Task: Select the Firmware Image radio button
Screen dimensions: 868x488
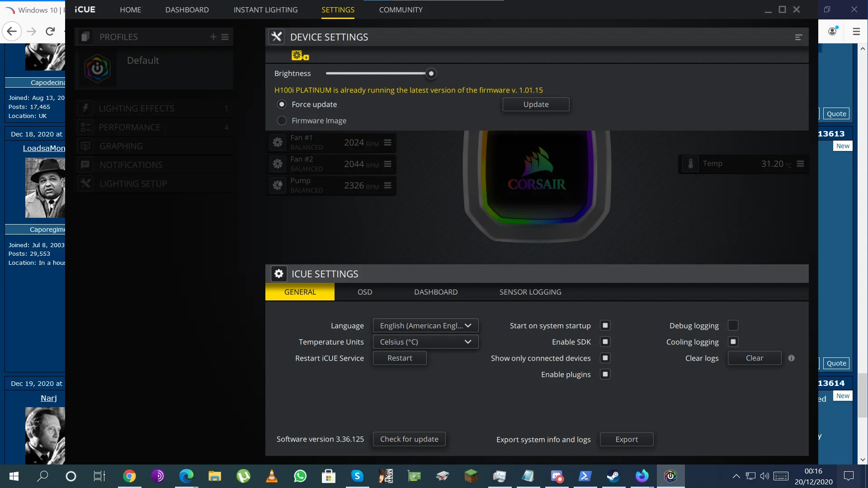Action: pyautogui.click(x=282, y=121)
